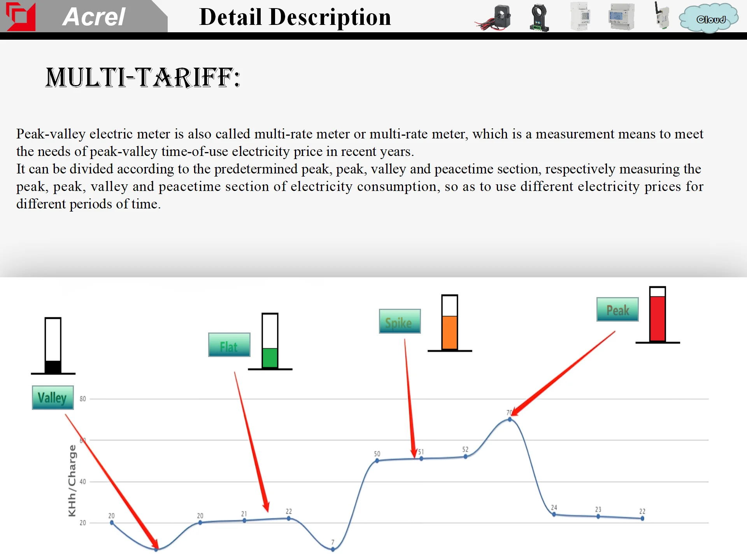Click the three-phase energy meter image
Screen dimensions: 747x560
621,17
